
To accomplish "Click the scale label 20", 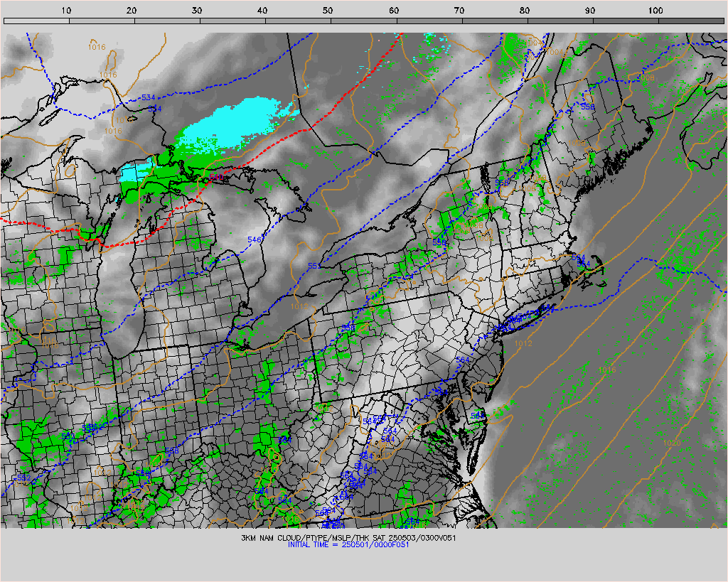I will click(132, 10).
